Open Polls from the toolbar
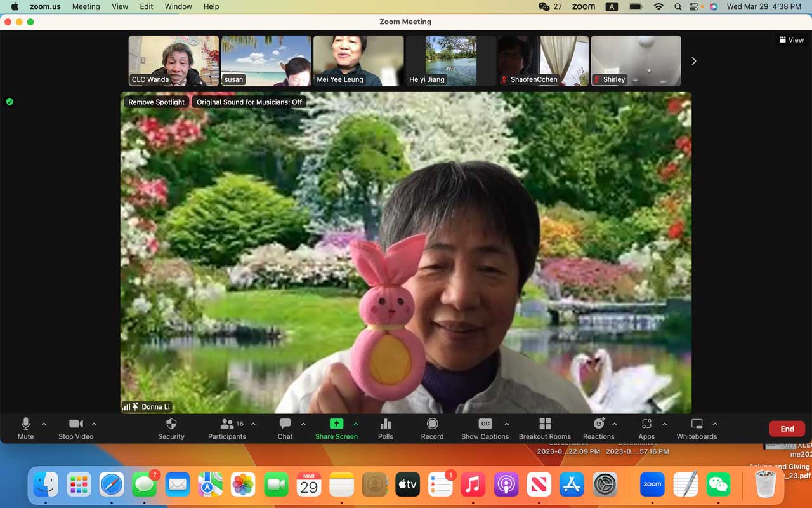 [x=385, y=424]
